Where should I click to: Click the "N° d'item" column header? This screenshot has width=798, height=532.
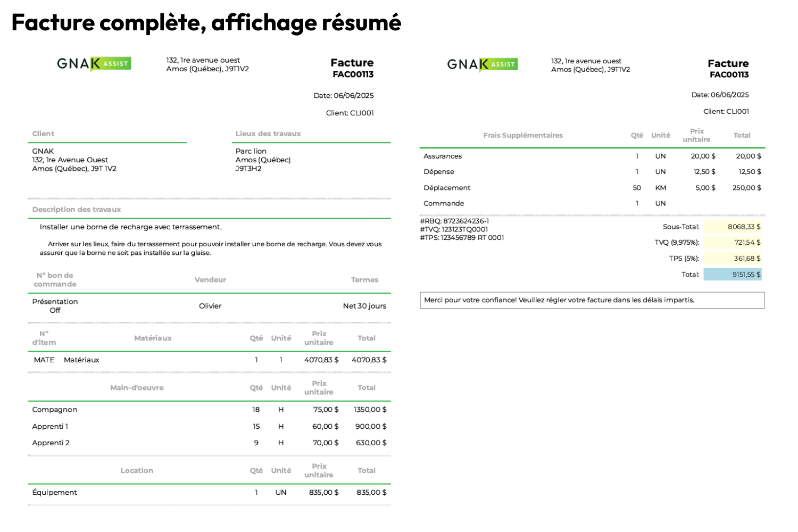coord(44,338)
